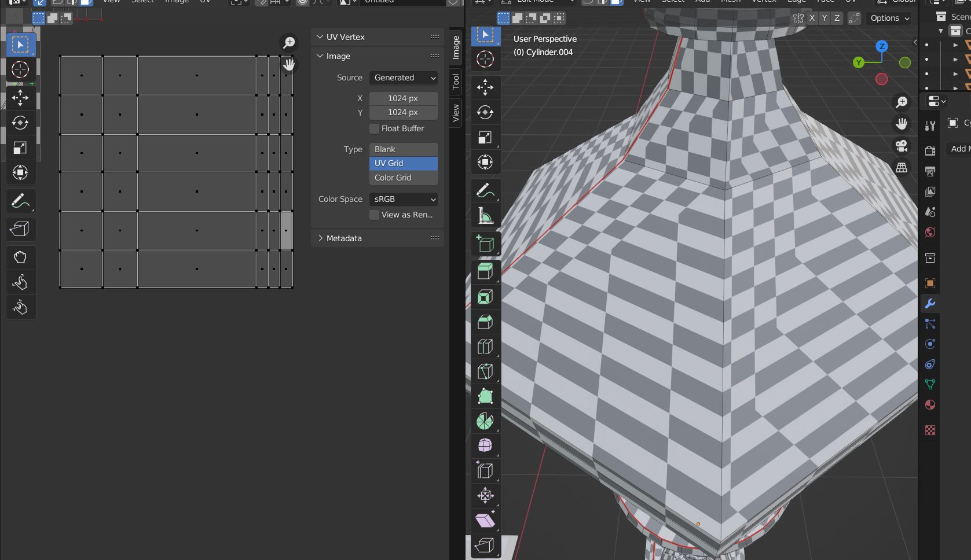Image resolution: width=971 pixels, height=560 pixels.
Task: Click the UV editor pan hand button
Action: point(288,64)
